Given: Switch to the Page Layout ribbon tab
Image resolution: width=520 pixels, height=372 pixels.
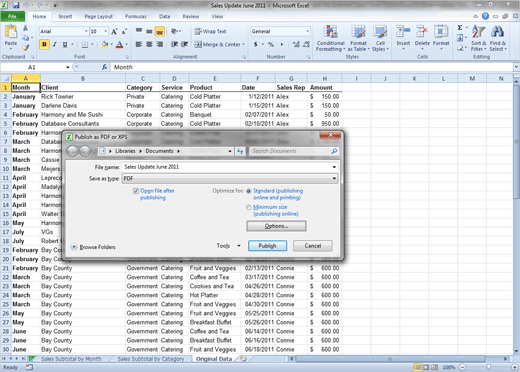Looking at the screenshot, I should [98, 16].
